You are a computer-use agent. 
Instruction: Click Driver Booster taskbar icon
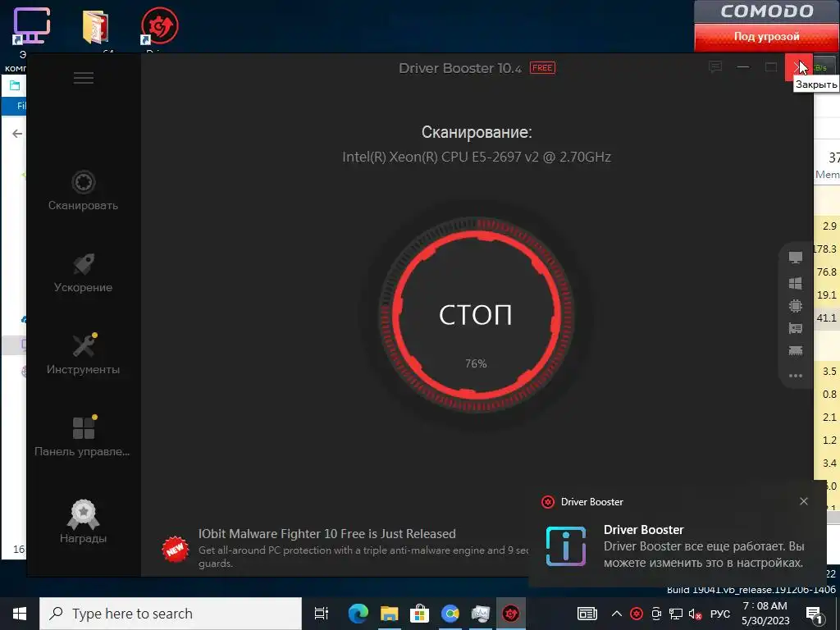coord(510,614)
